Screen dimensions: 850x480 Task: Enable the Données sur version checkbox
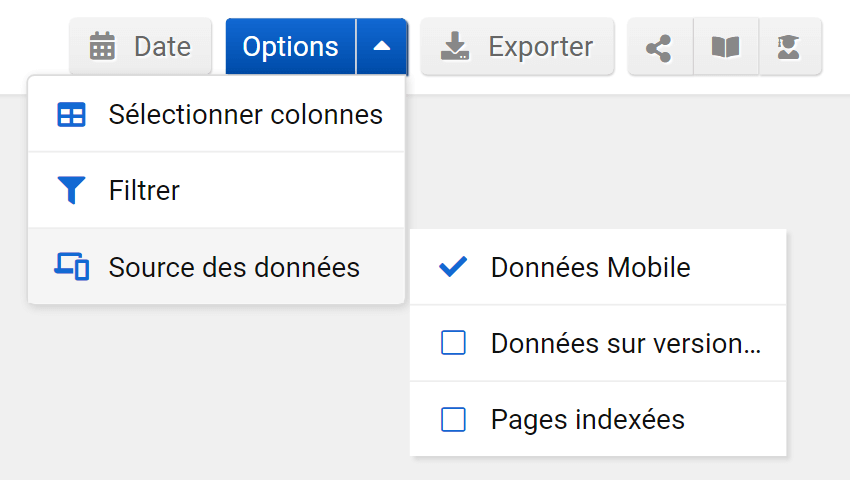click(453, 343)
